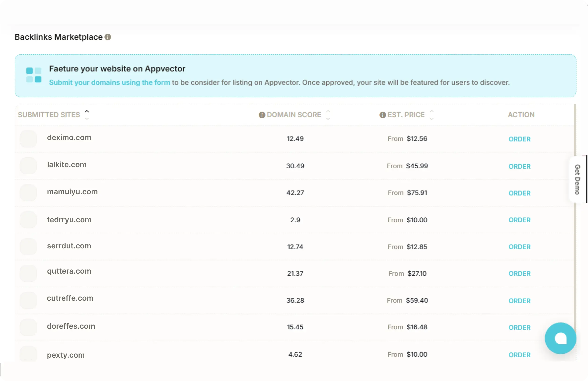The image size is (588, 381).
Task: Sort by Submitted Sites arrows
Action: coord(87,115)
